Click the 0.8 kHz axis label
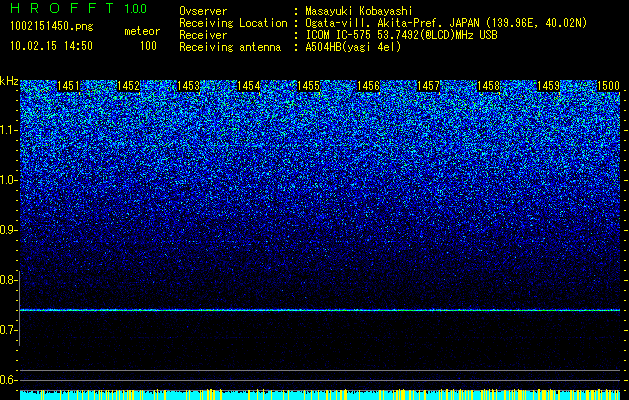Viewport: 629px width, 400px height. click(x=8, y=280)
